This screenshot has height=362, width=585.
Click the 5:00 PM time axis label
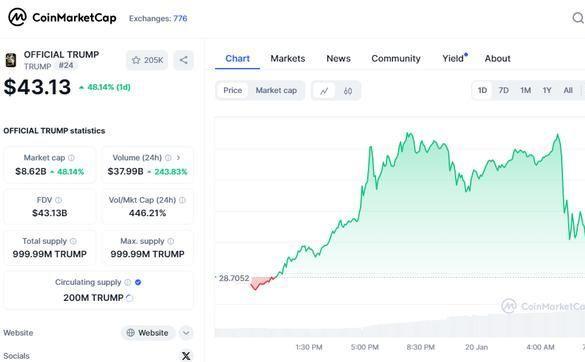365,347
